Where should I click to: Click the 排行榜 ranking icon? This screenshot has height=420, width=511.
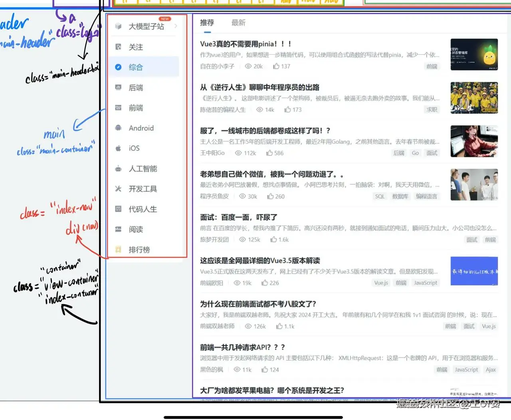pyautogui.click(x=118, y=250)
